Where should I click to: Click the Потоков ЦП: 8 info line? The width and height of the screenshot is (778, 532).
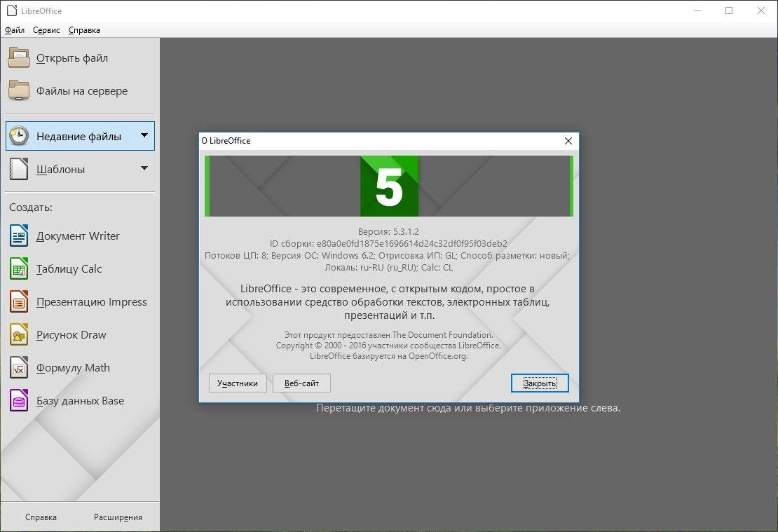(x=387, y=256)
